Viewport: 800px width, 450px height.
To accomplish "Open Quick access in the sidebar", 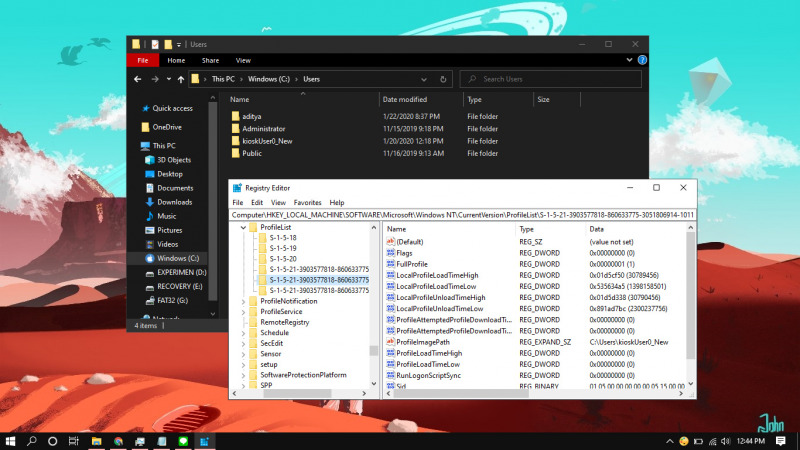I will (x=172, y=108).
